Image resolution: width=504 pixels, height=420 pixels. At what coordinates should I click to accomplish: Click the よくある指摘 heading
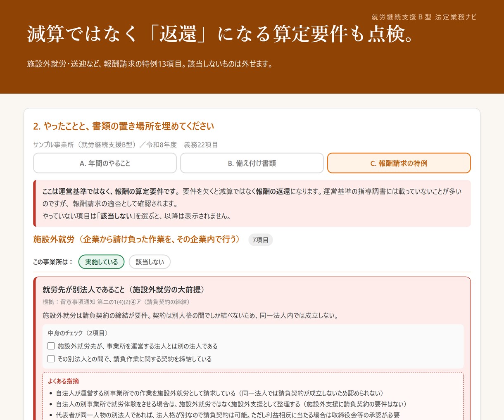click(63, 381)
